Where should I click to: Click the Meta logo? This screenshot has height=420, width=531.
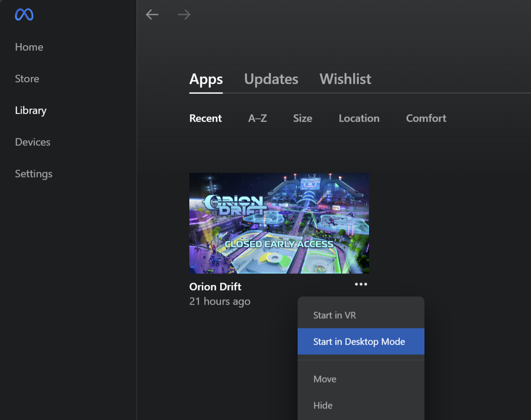click(24, 15)
